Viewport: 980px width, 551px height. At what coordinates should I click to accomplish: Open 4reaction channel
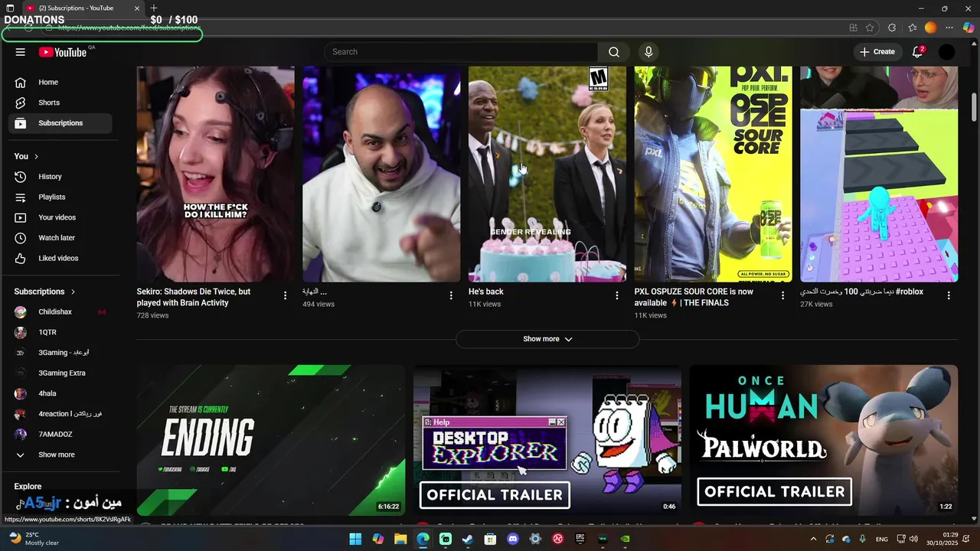tap(60, 414)
